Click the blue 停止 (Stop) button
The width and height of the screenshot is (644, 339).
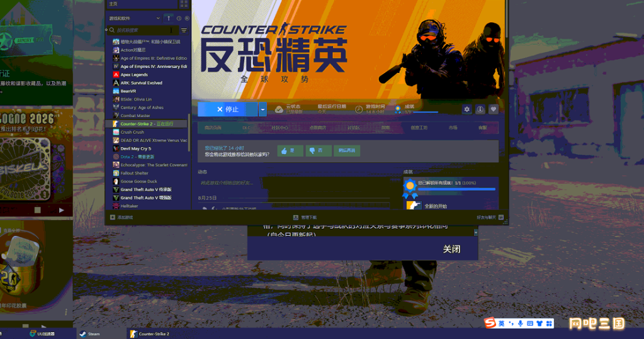pos(227,109)
